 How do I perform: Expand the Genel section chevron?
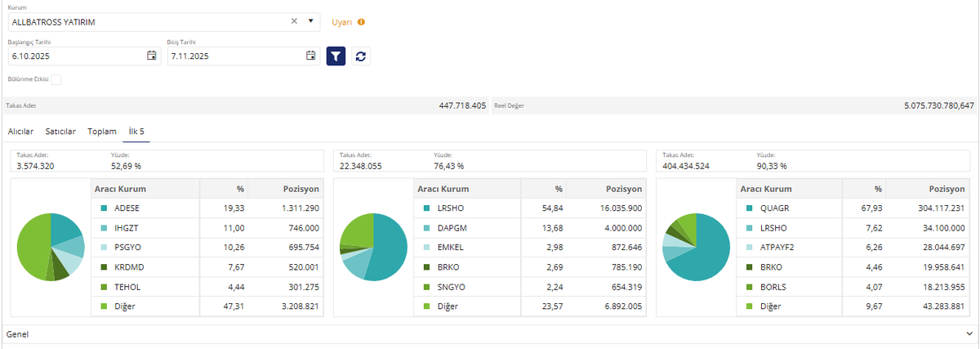coord(969,333)
